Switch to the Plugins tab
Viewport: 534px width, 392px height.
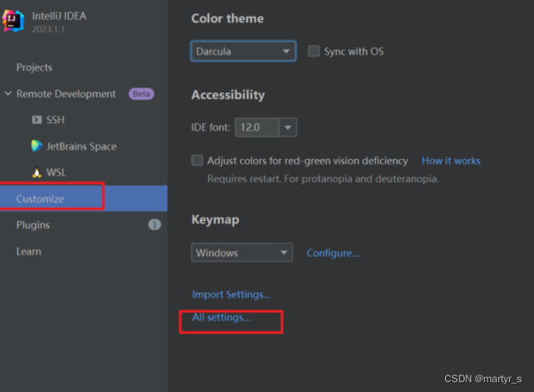33,225
